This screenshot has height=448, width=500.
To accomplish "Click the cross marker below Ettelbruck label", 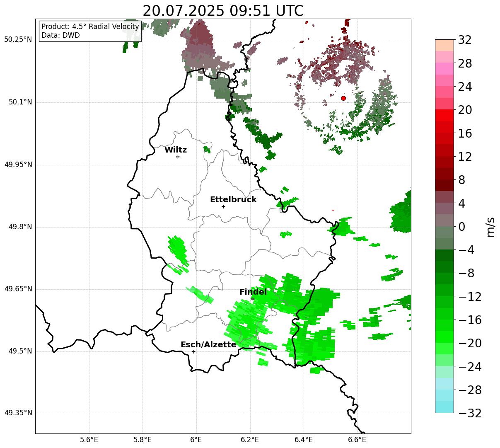I will point(223,206).
